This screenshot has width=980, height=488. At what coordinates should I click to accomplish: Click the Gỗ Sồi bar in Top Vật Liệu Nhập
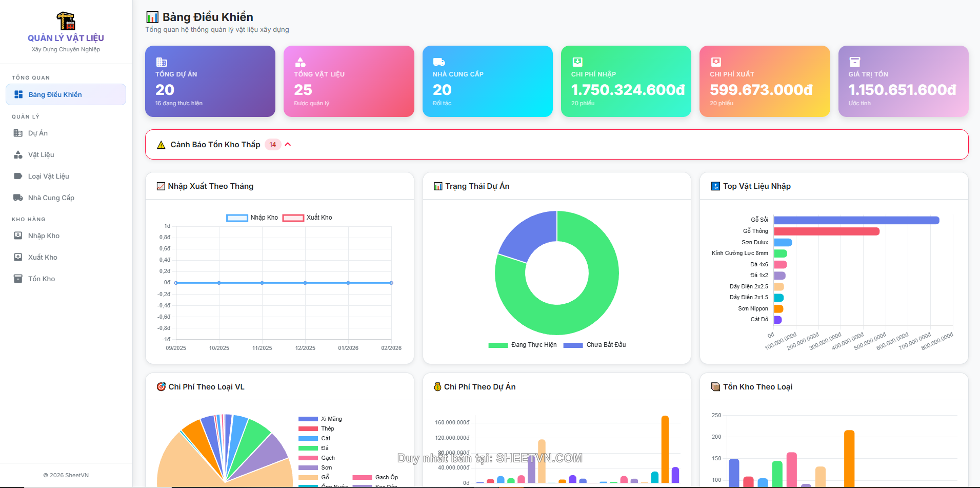pos(856,220)
